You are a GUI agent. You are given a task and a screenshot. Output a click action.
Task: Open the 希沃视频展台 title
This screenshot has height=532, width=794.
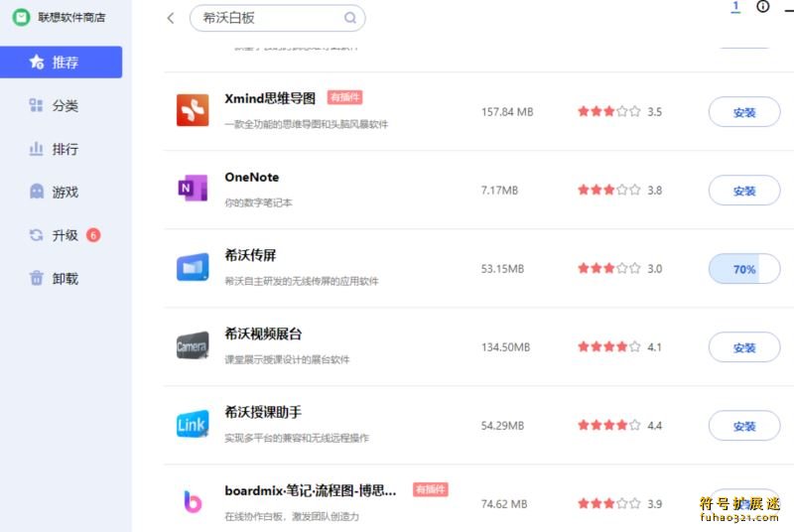pos(263,333)
